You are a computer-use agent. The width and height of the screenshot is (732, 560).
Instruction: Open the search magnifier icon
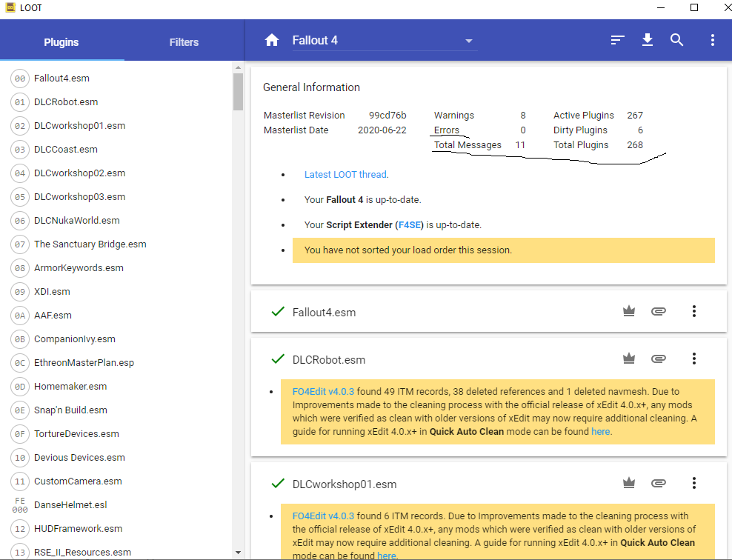click(x=677, y=40)
